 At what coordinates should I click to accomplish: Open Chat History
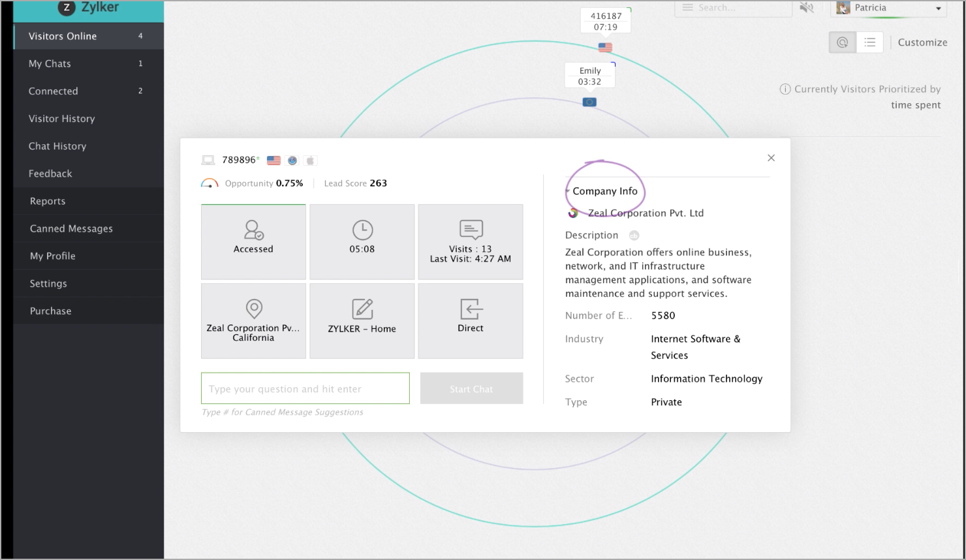(x=89, y=146)
